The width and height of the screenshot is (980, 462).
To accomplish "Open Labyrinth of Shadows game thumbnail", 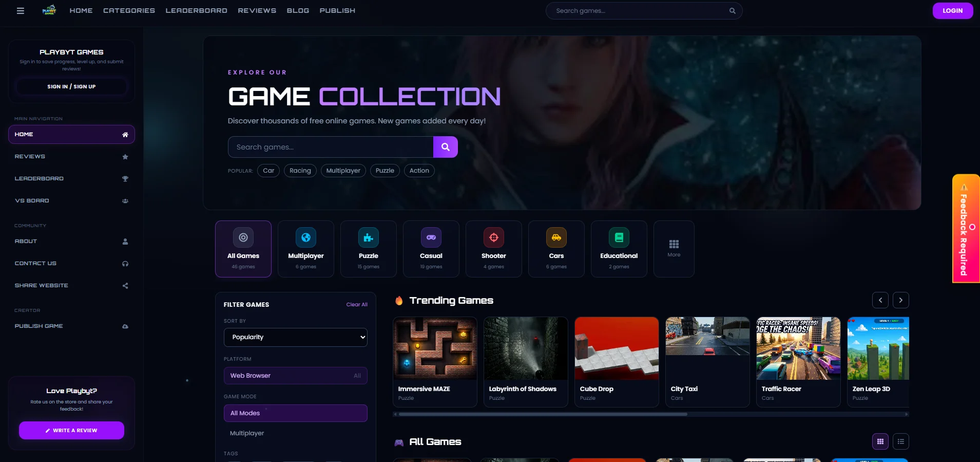I will pyautogui.click(x=526, y=348).
